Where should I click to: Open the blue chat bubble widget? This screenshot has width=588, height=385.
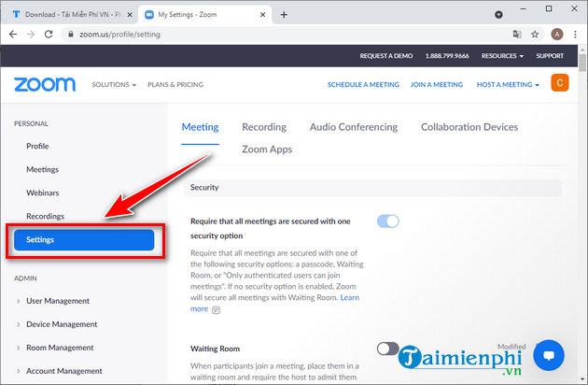click(x=549, y=355)
